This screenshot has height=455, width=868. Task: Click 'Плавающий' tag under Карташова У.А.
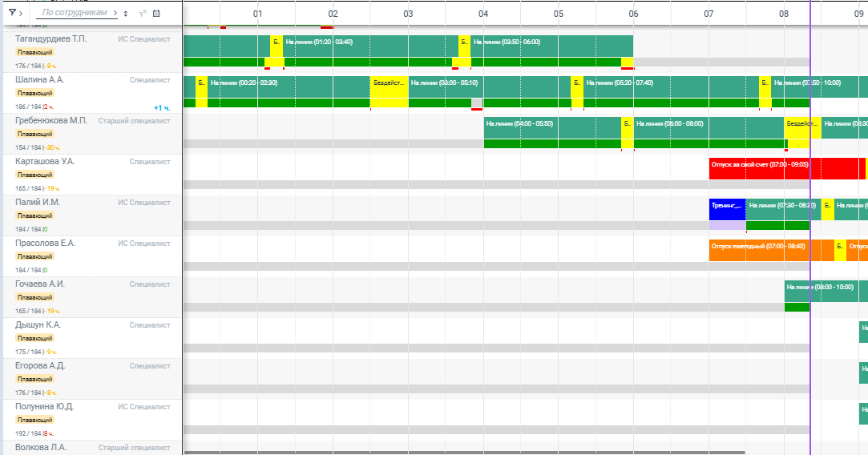(35, 175)
